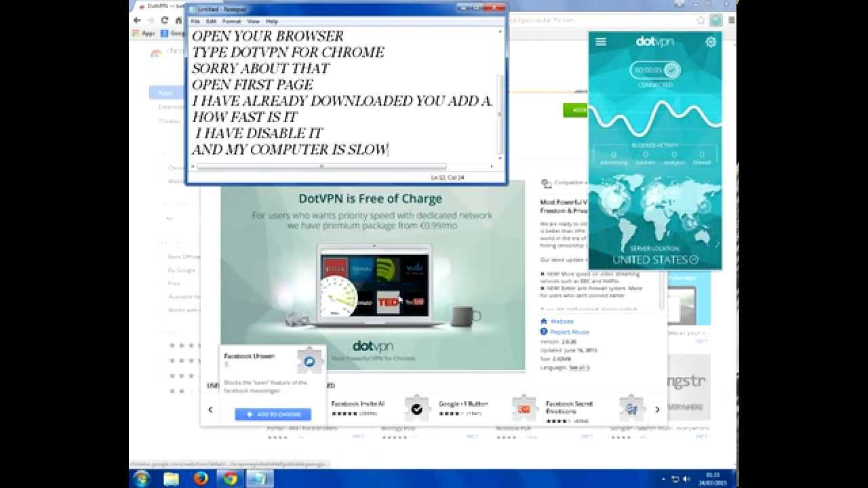Click Notepad scroll up arrow
This screenshot has height=488, width=868.
point(500,31)
